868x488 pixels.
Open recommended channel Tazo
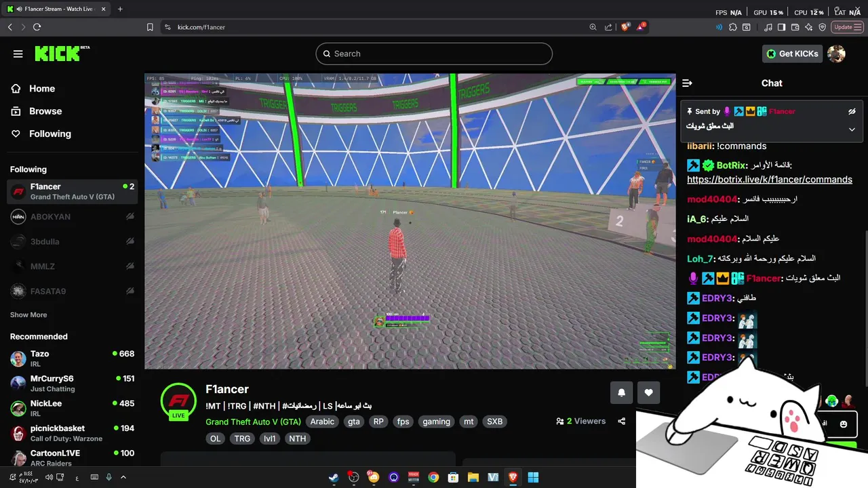click(73, 359)
